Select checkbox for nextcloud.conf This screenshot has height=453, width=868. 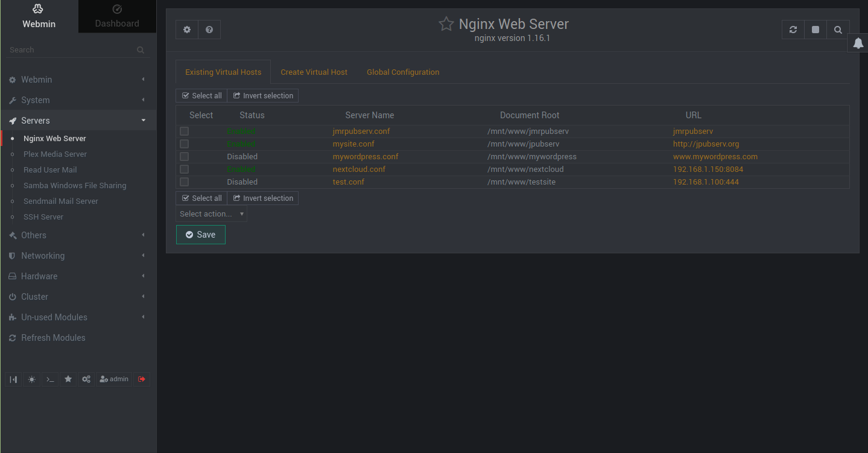coord(184,169)
